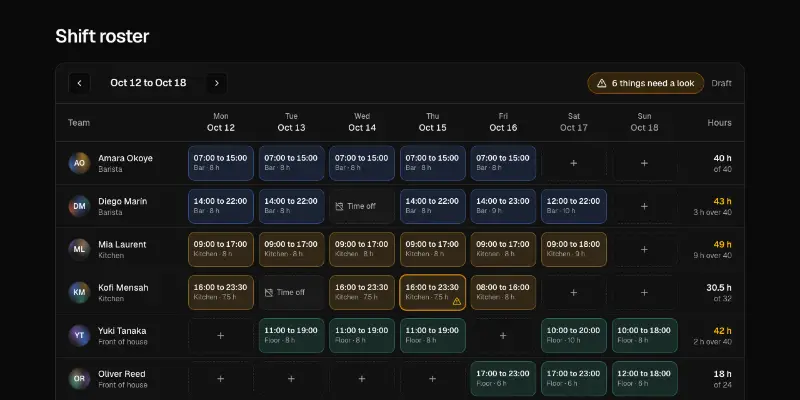Open Yuki Tanaka's Sunday 10:00 to 18:00 shift

[x=644, y=336]
